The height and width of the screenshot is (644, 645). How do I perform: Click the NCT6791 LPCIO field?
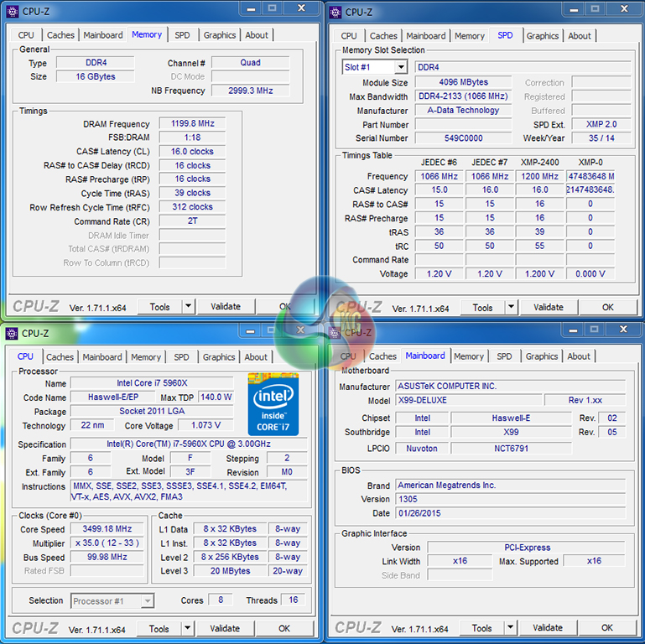coord(512,449)
